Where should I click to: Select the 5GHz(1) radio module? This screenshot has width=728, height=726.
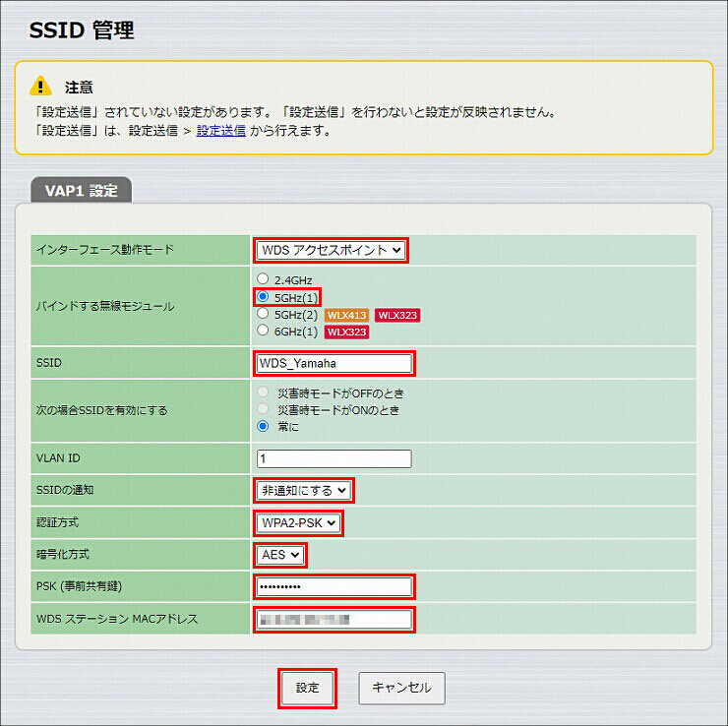tap(263, 297)
